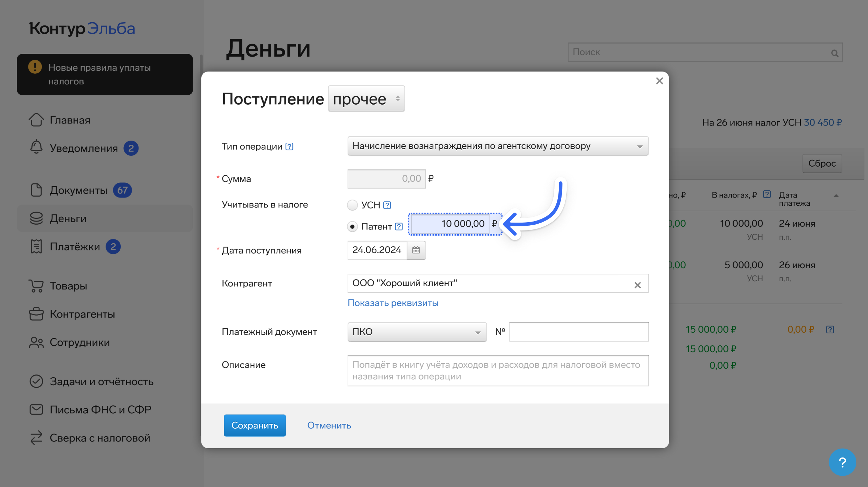Viewport: 868px width, 487px height.
Task: Click the Документы badge 67
Action: [x=122, y=190]
